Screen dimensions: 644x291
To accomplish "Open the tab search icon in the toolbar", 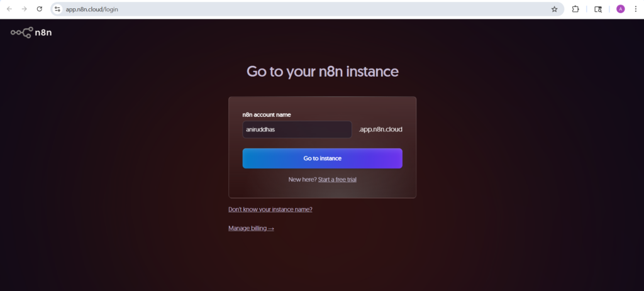I will pyautogui.click(x=598, y=9).
